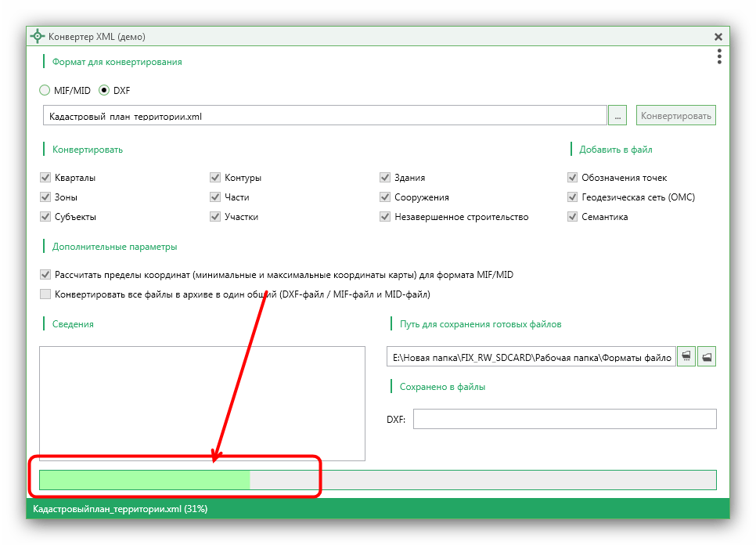Image resolution: width=756 pixels, height=545 pixels.
Task: Uncheck the Семантика checkbox
Action: pyautogui.click(x=572, y=217)
